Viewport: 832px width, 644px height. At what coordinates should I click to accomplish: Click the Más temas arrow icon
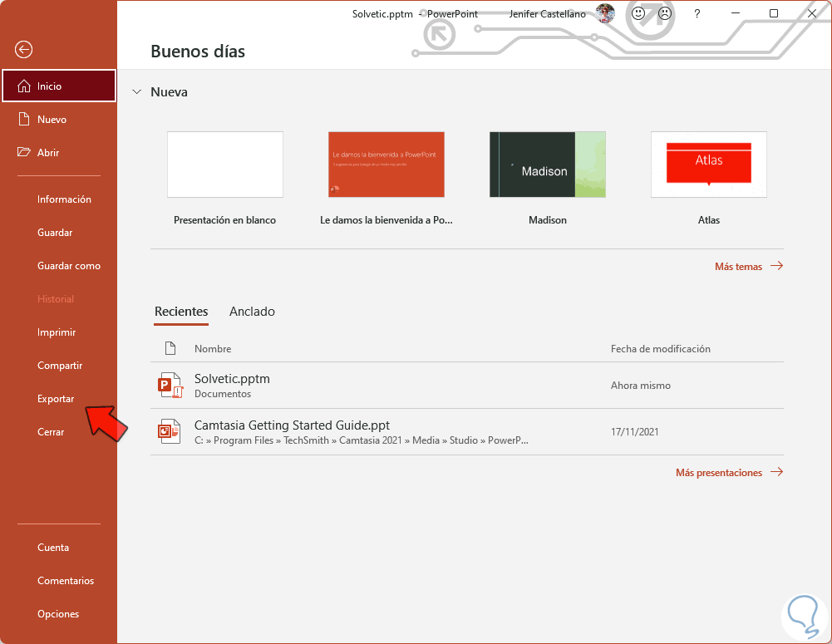pyautogui.click(x=777, y=266)
